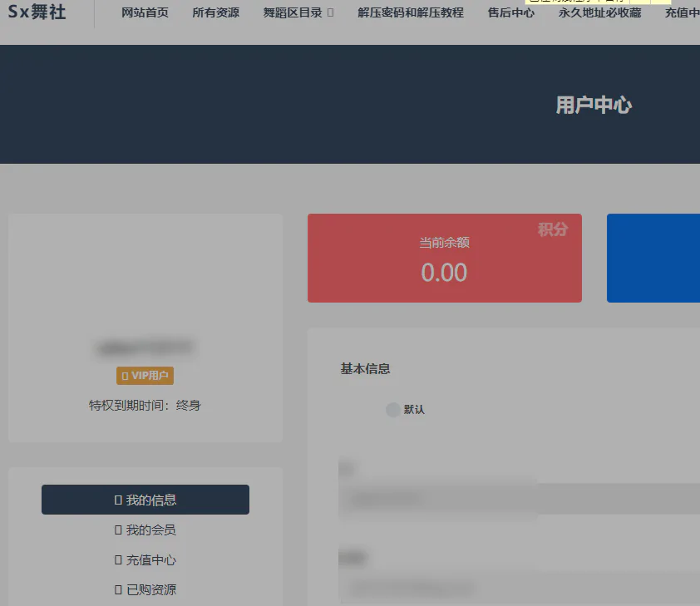Viewport: 700px width, 606px height.
Task: Open 我的会员 in the sidebar
Action: click(145, 530)
